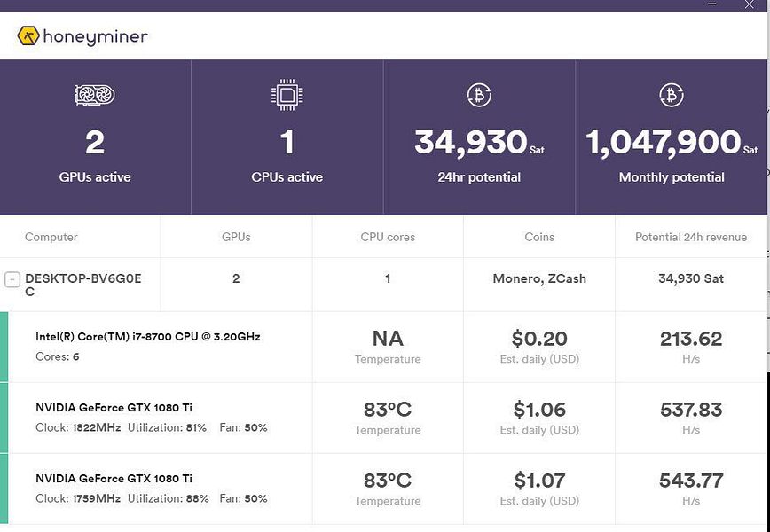Click the 537.83 H/s hashrate
This screenshot has width=770, height=532.
(691, 410)
